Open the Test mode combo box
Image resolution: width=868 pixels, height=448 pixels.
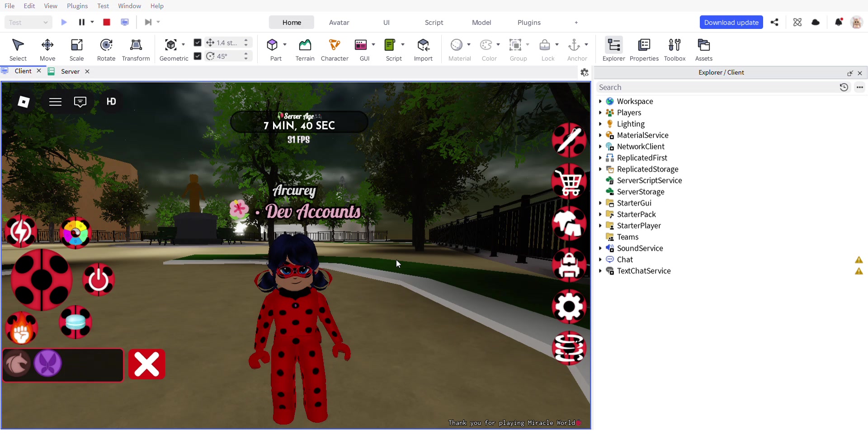28,23
